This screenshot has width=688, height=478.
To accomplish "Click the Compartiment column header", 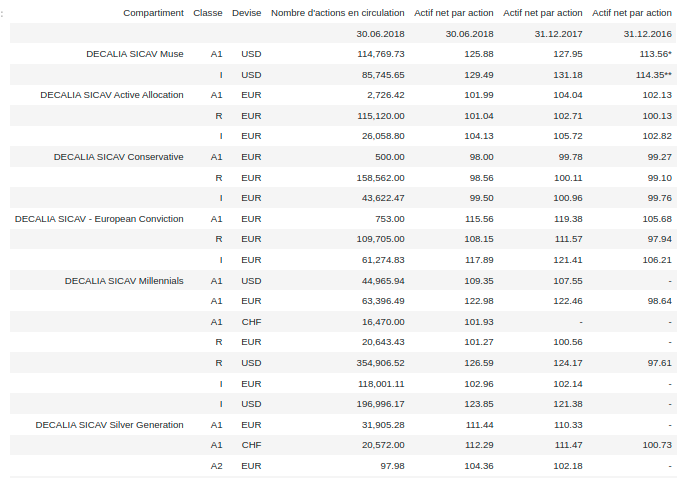I will click(153, 13).
